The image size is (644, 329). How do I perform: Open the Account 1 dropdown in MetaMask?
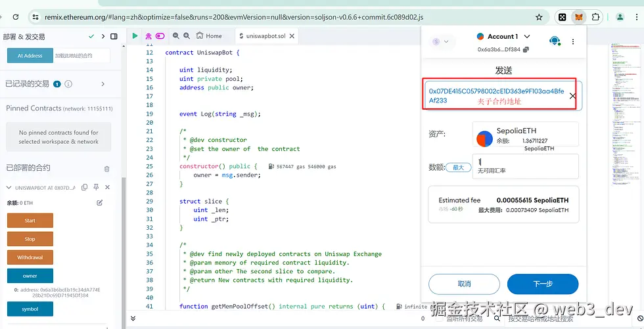coord(503,37)
